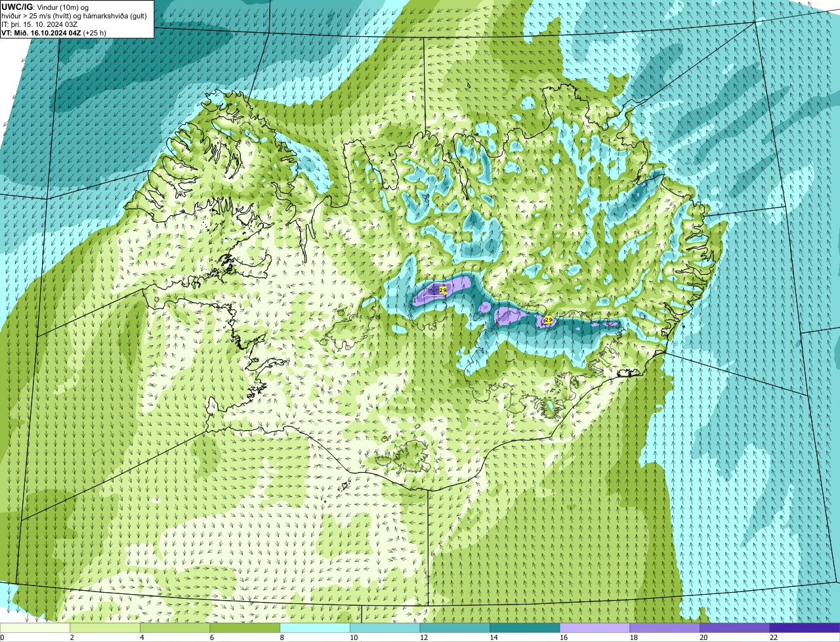Click the eastern yellow 29 gust marker
This screenshot has height=642, width=840.
[549, 320]
